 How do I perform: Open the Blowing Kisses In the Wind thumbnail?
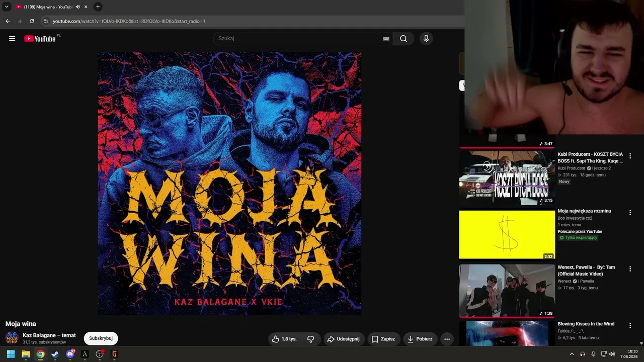pyautogui.click(x=507, y=333)
